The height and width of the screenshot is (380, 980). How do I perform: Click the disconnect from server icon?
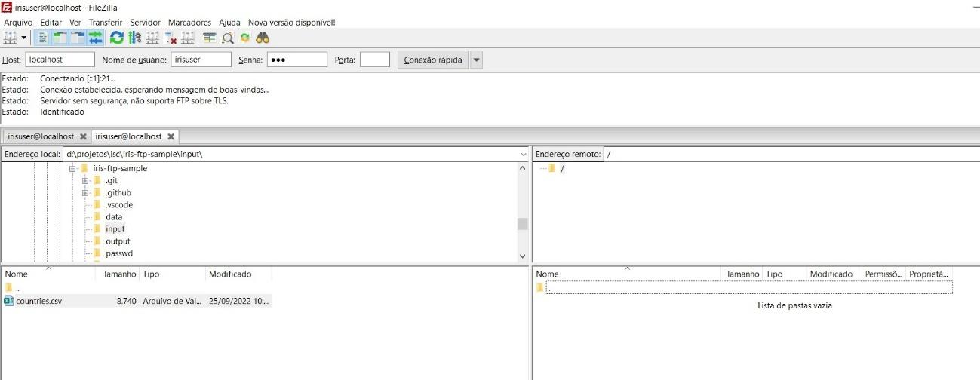171,37
